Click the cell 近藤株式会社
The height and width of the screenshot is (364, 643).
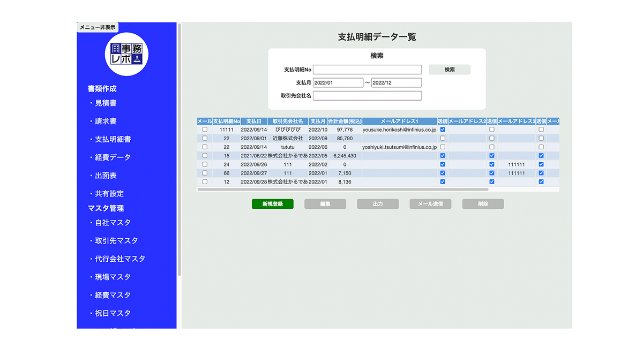click(288, 138)
